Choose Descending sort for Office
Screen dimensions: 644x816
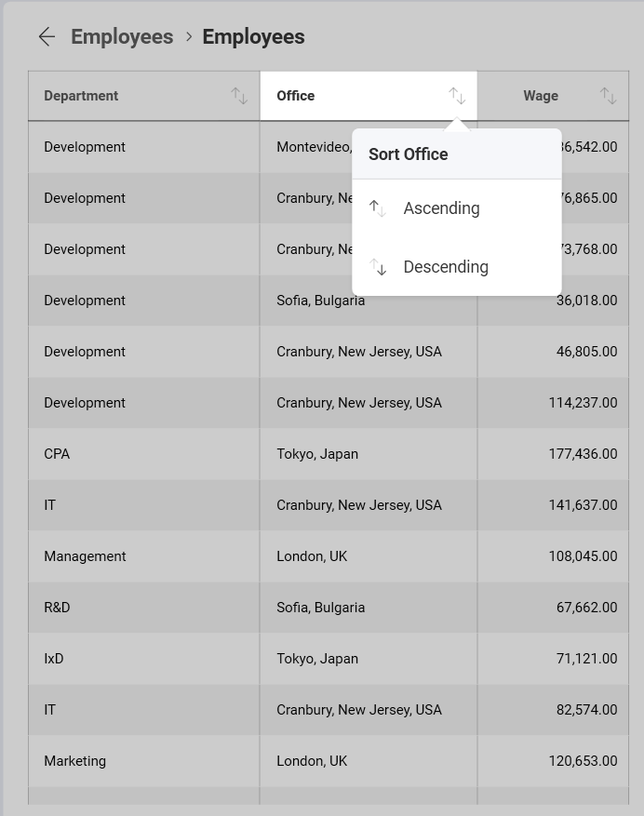446,267
